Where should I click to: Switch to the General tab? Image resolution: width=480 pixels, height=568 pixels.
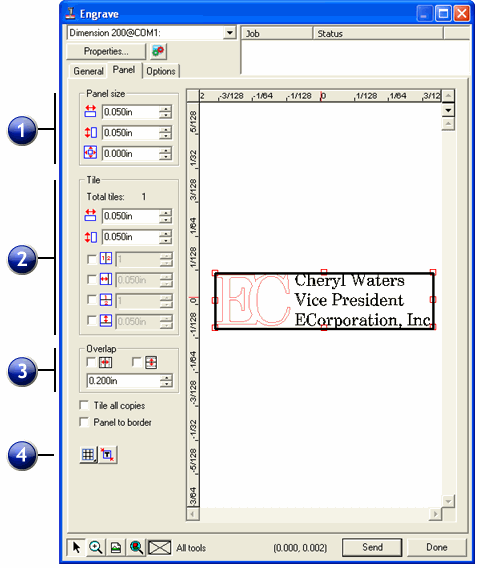coord(88,71)
